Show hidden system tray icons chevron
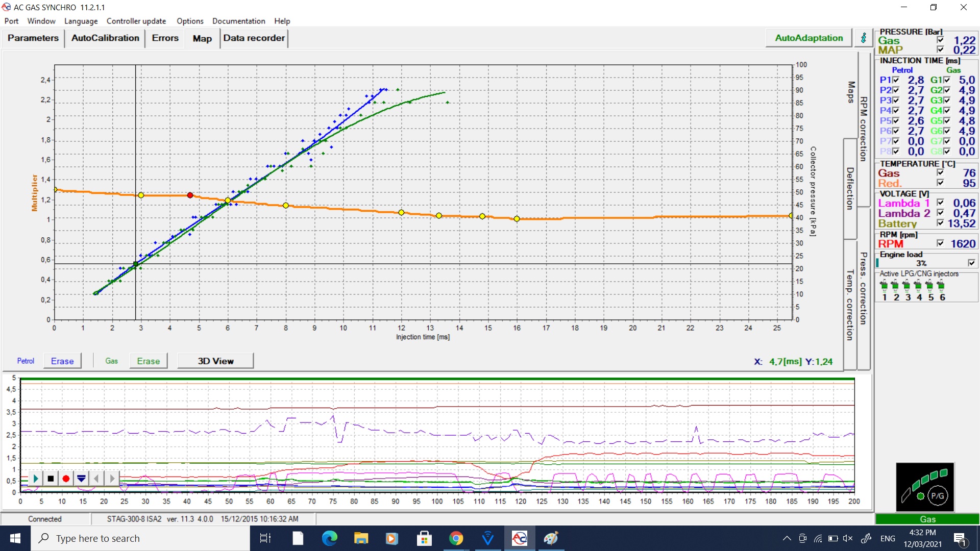This screenshot has height=551, width=980. [x=787, y=538]
